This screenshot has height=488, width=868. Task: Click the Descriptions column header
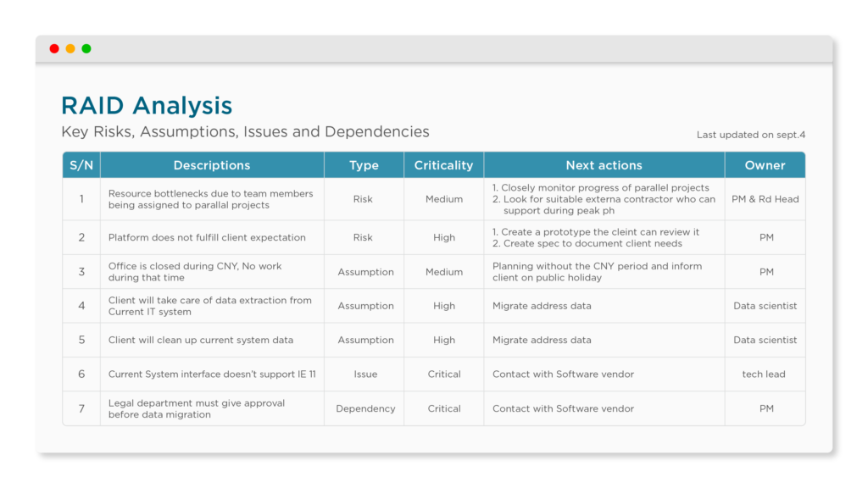click(x=212, y=165)
